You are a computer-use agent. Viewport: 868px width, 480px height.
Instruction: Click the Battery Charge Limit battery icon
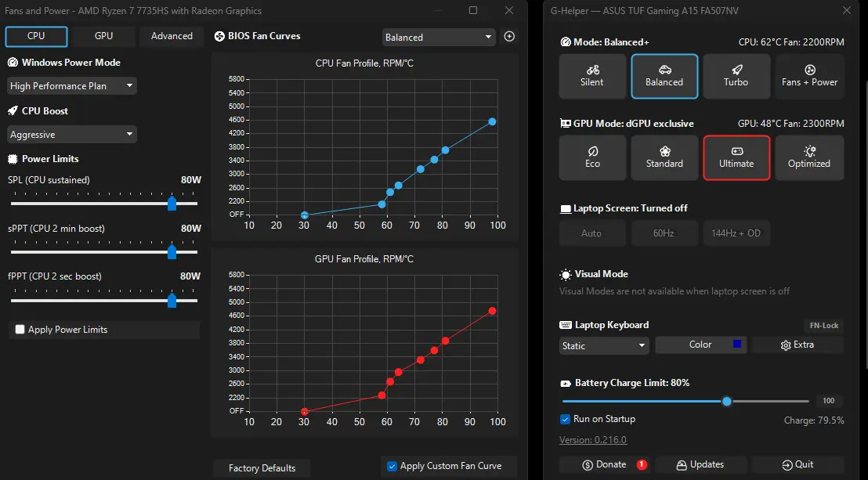pos(565,383)
